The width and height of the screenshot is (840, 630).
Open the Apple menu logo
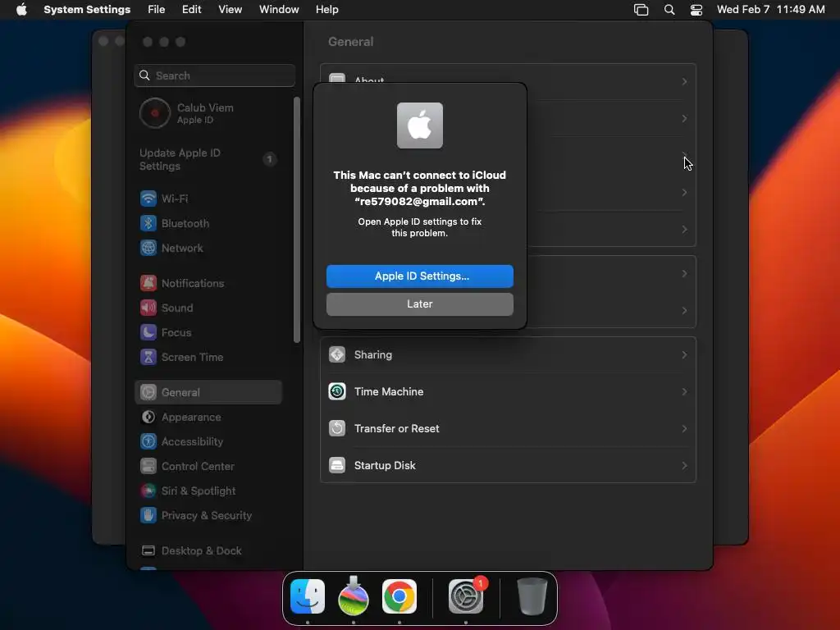pos(21,10)
